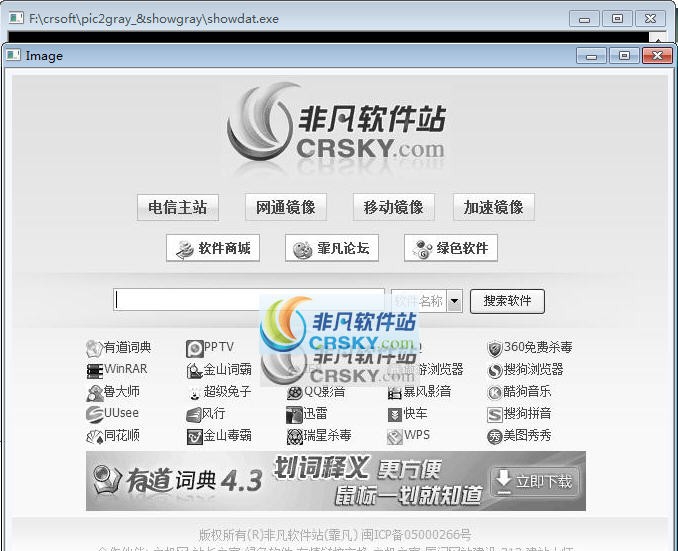Click the showdat.exe console window icon

(x=16, y=18)
